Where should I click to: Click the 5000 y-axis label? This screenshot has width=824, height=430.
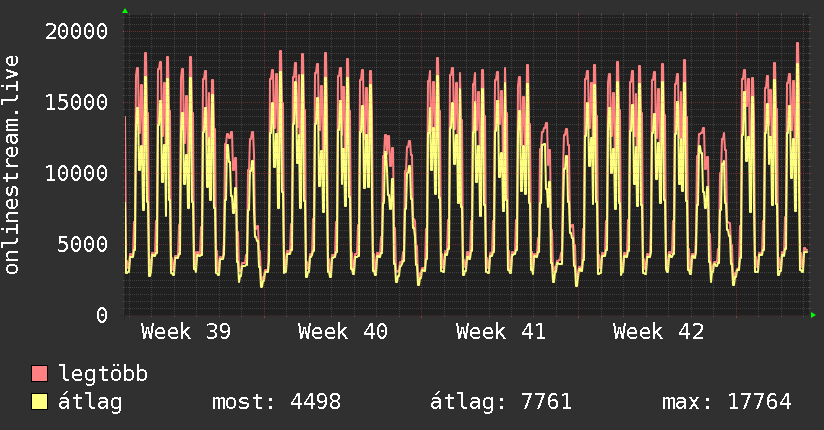[83, 244]
